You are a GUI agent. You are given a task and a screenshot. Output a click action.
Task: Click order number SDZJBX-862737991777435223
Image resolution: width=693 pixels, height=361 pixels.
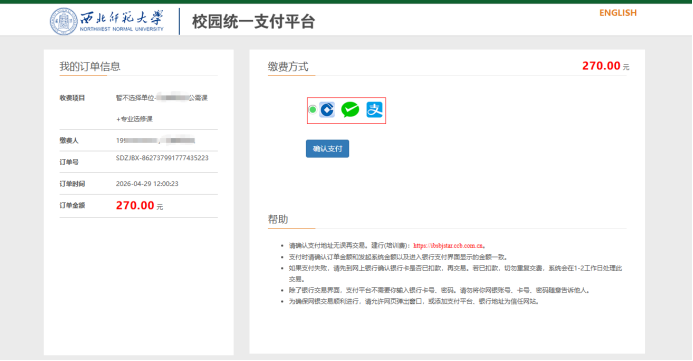[162, 158]
